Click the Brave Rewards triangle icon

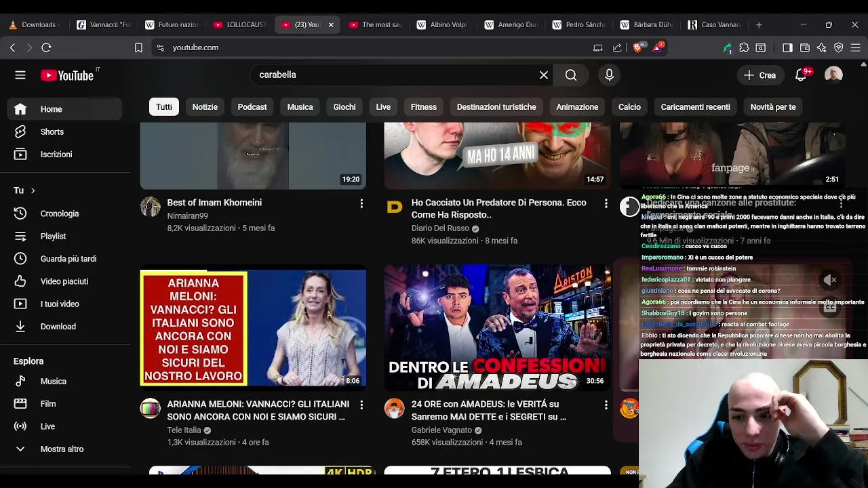coord(658,47)
